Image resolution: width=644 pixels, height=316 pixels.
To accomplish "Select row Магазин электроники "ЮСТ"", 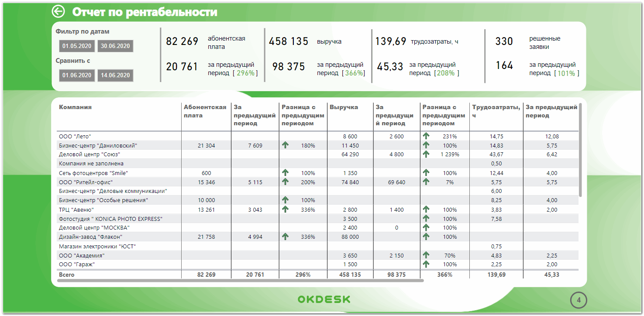I will [317, 246].
